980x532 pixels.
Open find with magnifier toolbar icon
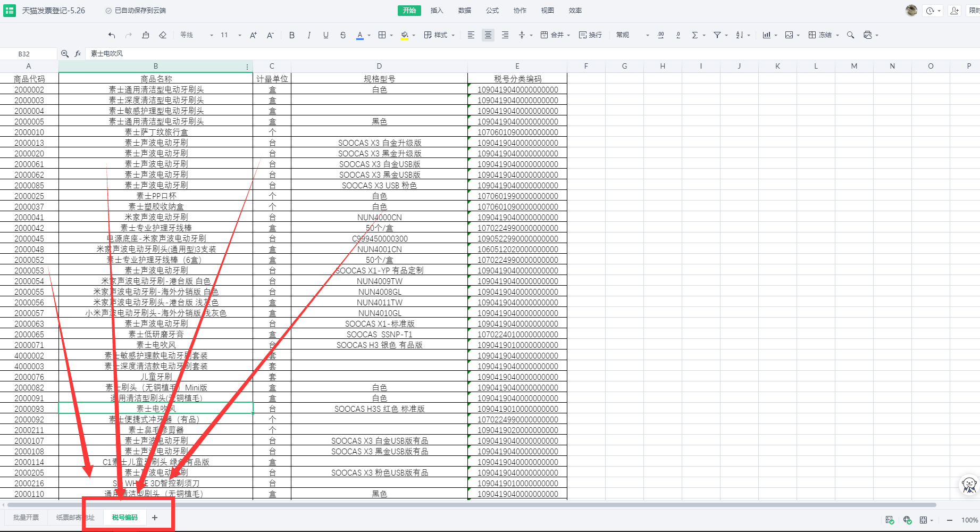851,35
